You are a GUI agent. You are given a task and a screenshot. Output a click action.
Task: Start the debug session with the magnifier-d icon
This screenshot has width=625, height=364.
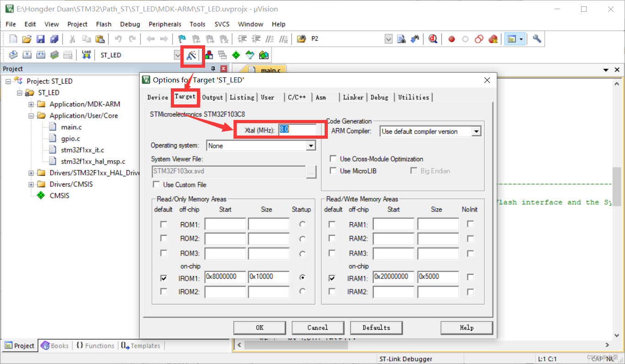pyautogui.click(x=433, y=39)
